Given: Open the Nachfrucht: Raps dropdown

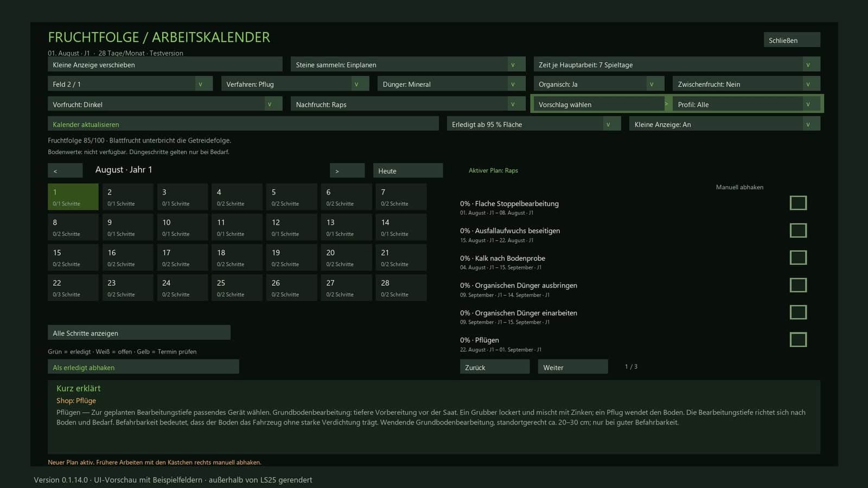Looking at the screenshot, I should [x=408, y=104].
